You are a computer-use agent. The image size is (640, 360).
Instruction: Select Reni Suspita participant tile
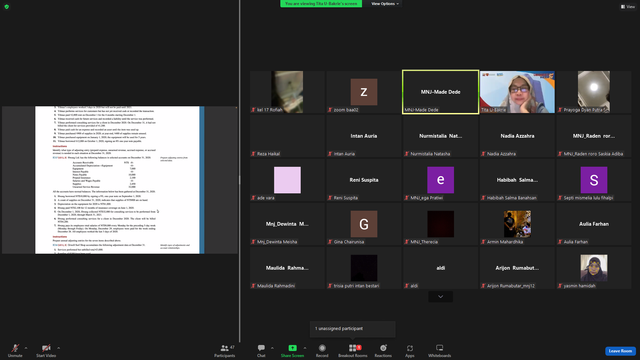tap(364, 180)
